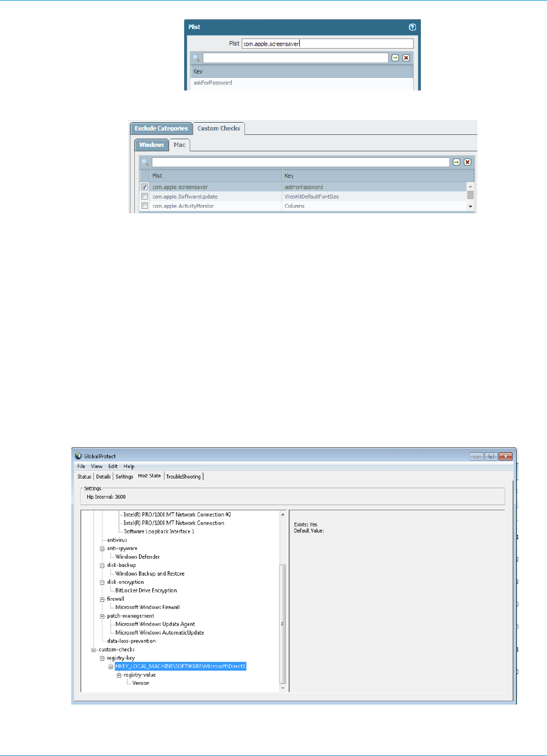Collapse the anti-spyware tree node
This screenshot has width=547, height=756.
pyautogui.click(x=102, y=549)
